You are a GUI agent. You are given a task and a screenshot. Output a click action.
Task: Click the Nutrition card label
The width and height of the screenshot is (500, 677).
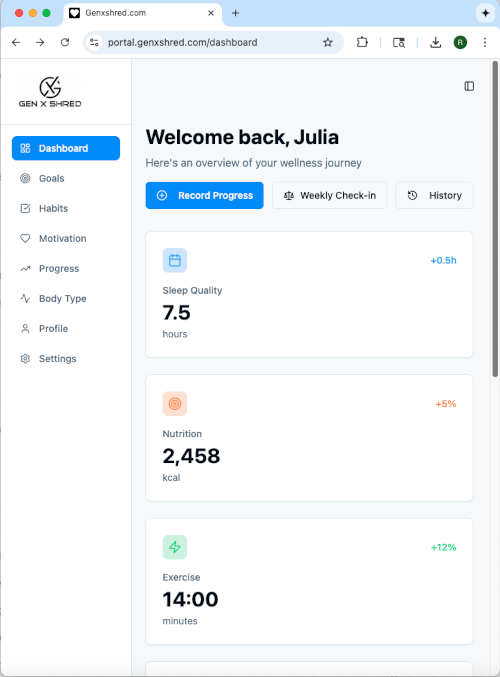coord(182,433)
